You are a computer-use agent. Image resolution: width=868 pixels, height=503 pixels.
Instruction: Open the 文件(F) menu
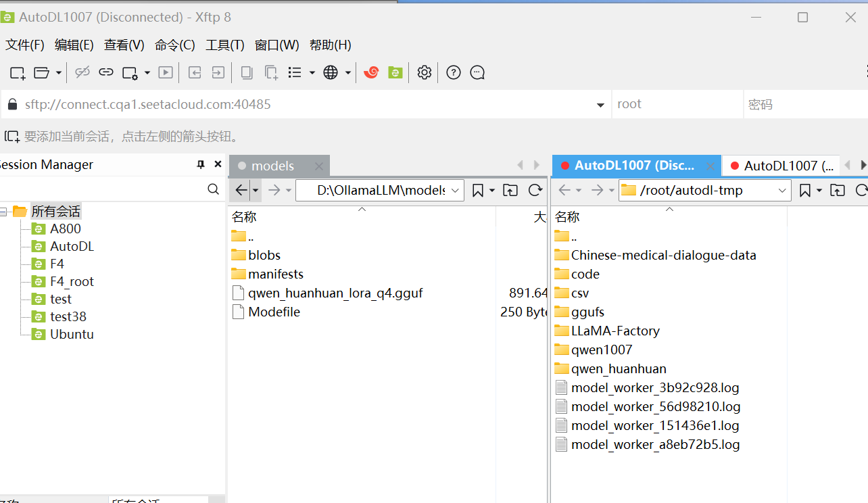(x=25, y=45)
